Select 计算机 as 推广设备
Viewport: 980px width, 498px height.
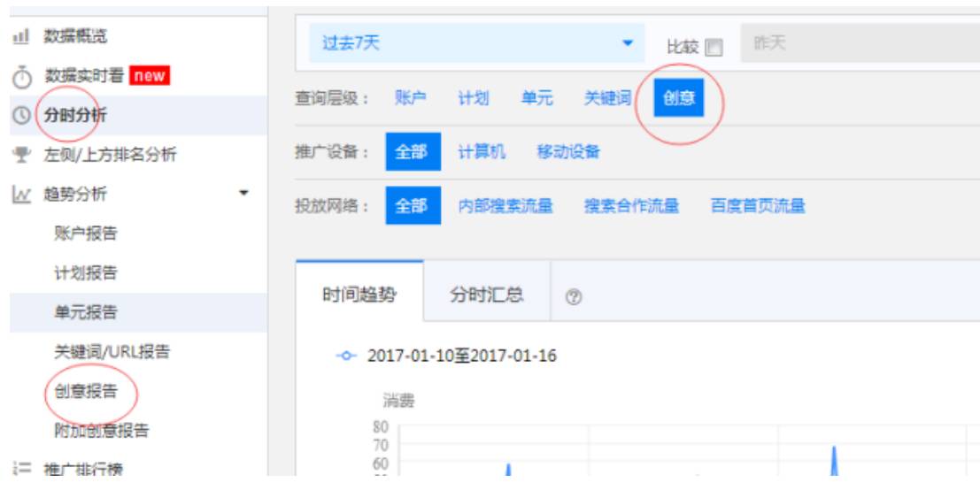pos(482,152)
